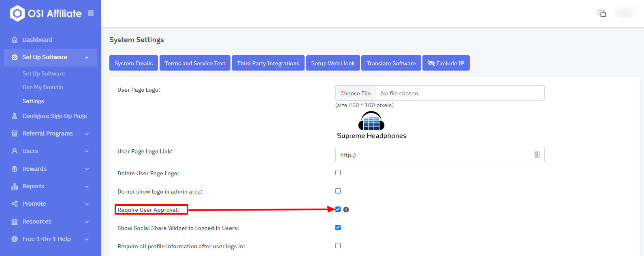Open Setup Web Hook

333,63
